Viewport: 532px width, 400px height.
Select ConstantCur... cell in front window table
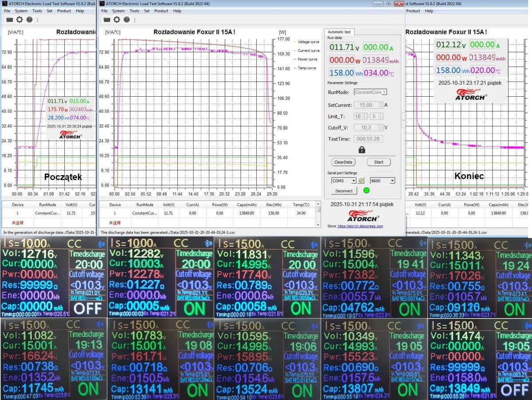click(x=144, y=213)
